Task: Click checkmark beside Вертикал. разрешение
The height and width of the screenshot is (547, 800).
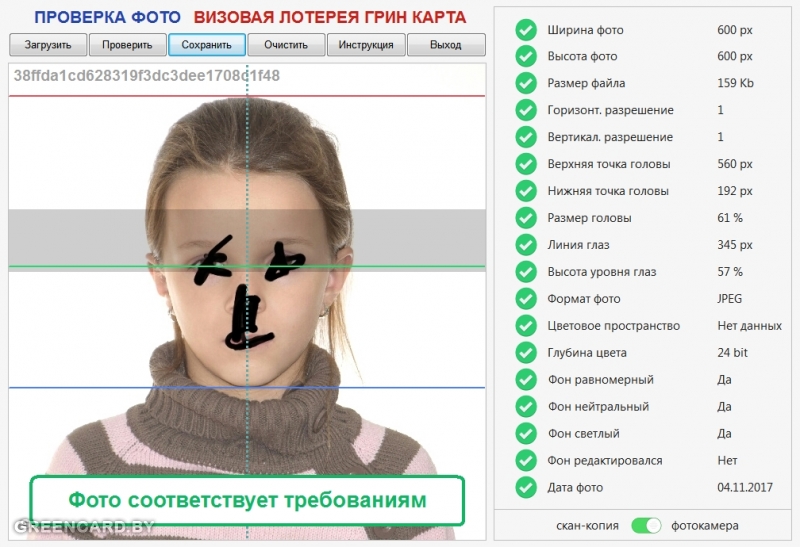Action: 526,137
